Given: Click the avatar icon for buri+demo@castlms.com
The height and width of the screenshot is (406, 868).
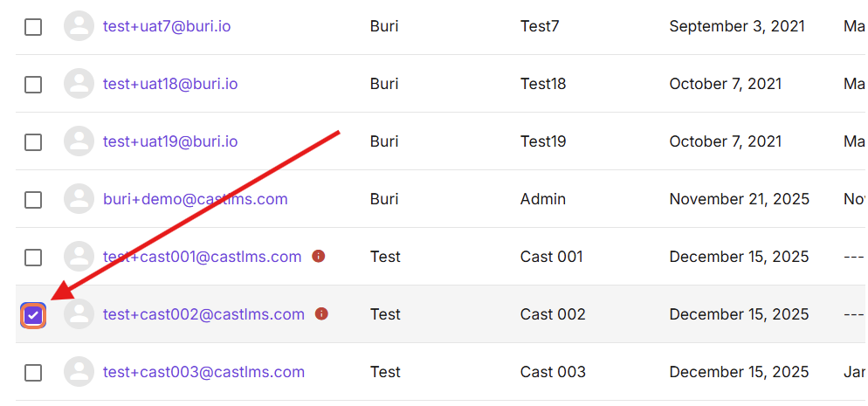Looking at the screenshot, I should (x=79, y=198).
